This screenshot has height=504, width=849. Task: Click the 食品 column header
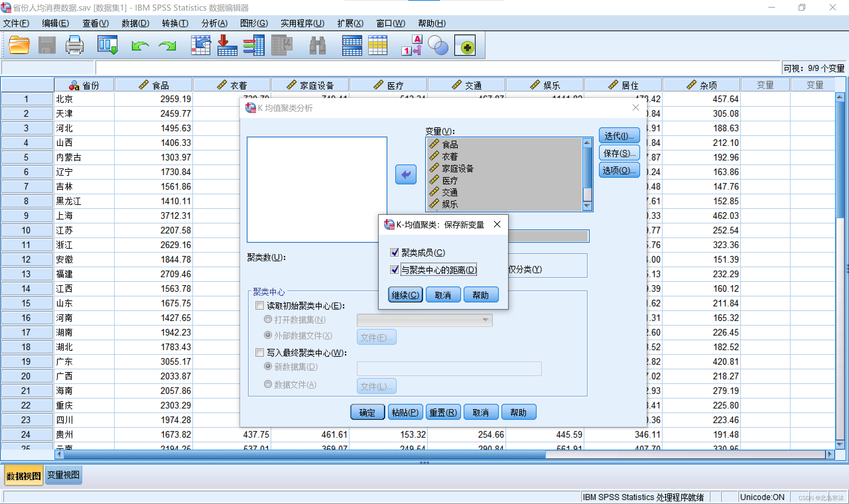(x=154, y=85)
